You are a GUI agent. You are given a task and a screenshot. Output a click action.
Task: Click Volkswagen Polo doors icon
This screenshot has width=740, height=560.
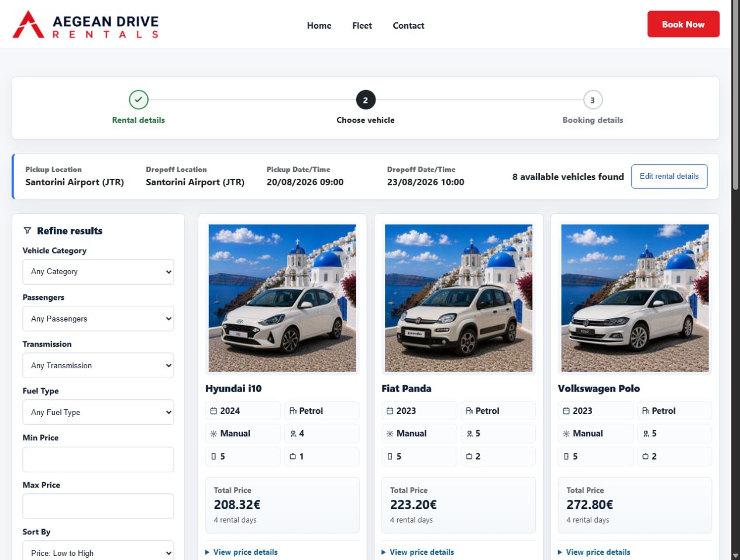566,457
